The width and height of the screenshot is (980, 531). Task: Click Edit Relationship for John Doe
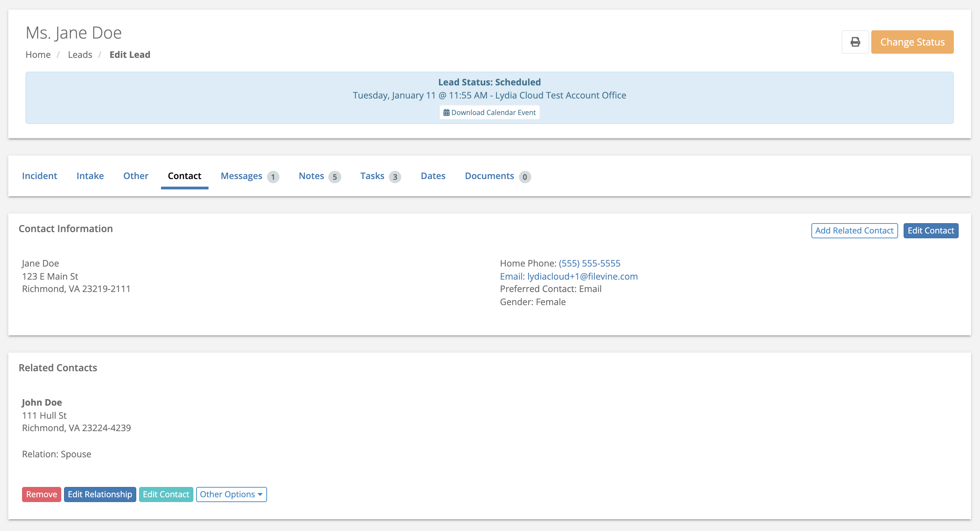coord(100,494)
